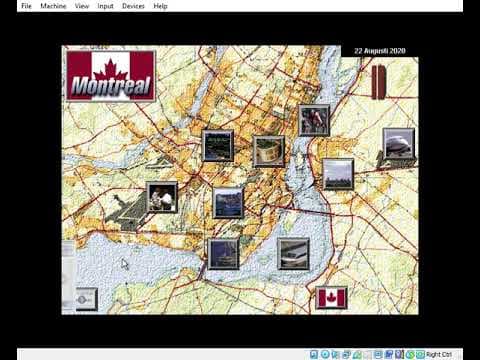
Task: Open the round beige building thumbnail
Action: [x=269, y=151]
